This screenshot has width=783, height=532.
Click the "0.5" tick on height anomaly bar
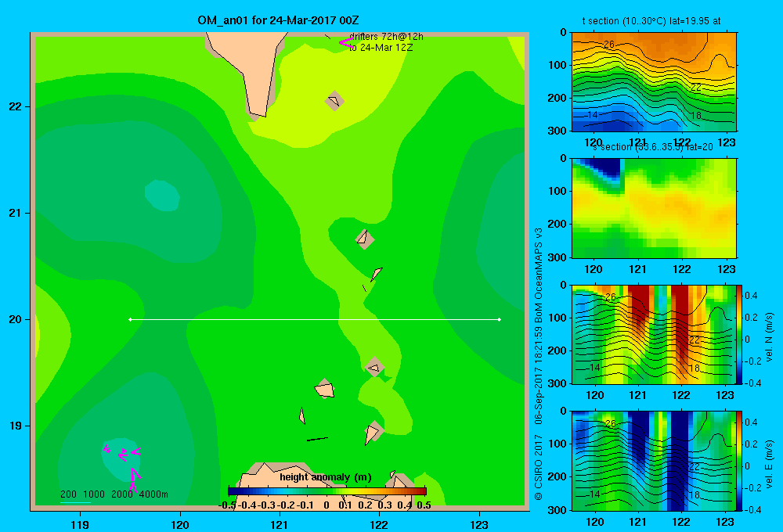coord(424,505)
